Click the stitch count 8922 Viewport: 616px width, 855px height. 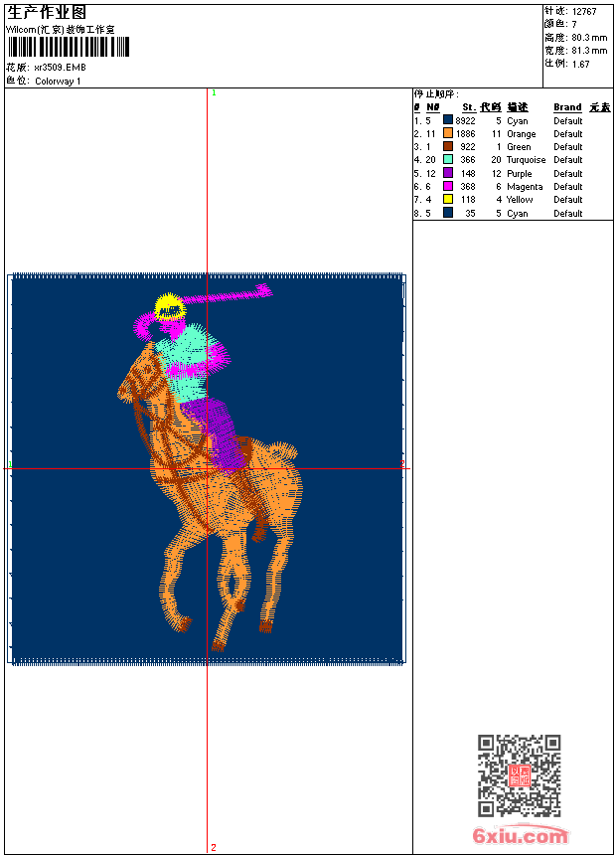466,121
